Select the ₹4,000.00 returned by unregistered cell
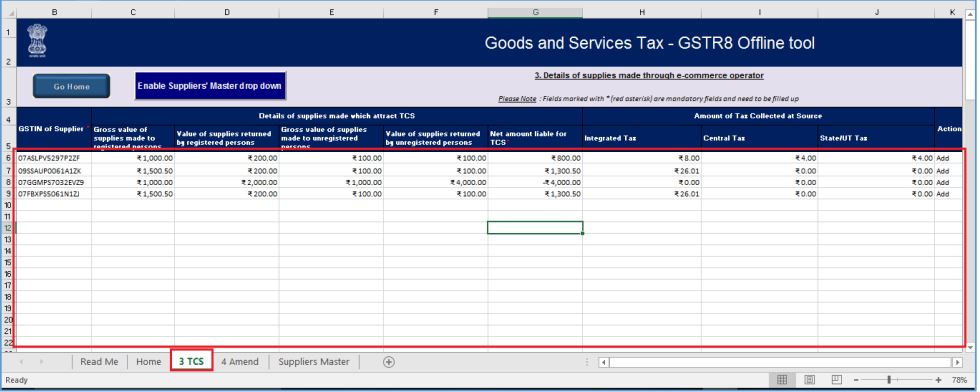Screen dimensions: 980x392 436,182
